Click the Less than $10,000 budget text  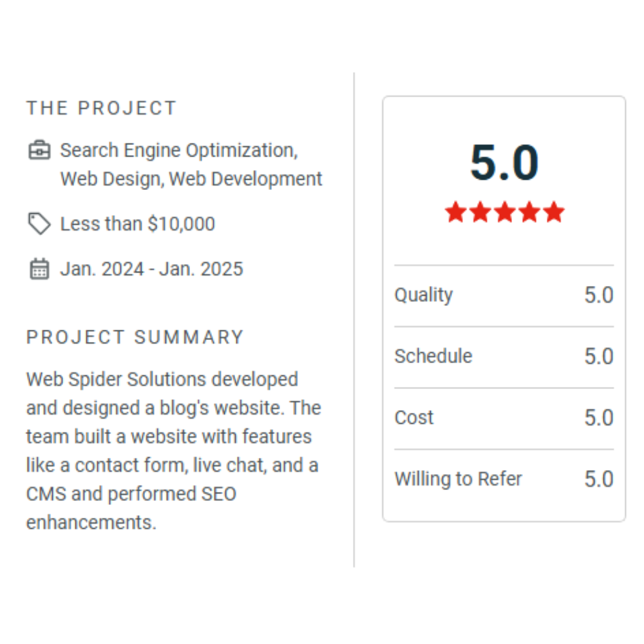click(x=138, y=224)
